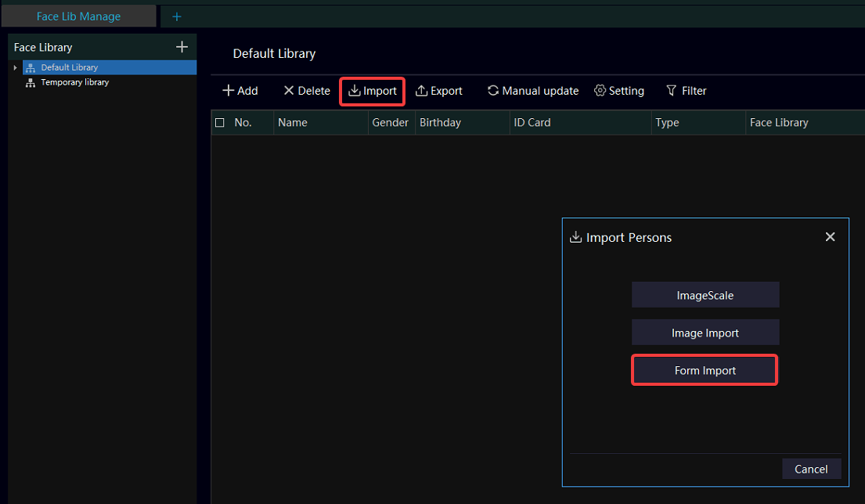Click the Birthday column header

pos(463,122)
